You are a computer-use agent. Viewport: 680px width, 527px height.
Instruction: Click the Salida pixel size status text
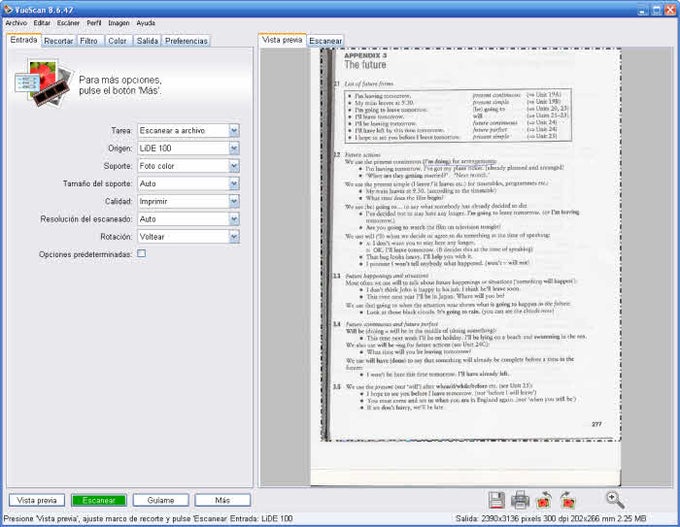coord(551,518)
